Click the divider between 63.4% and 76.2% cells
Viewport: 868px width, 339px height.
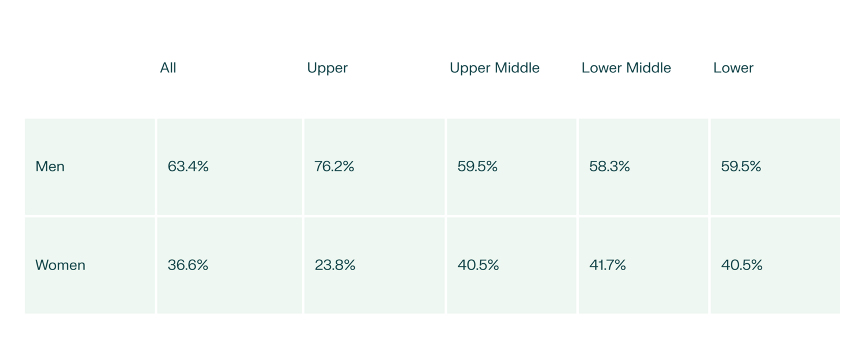click(x=303, y=167)
